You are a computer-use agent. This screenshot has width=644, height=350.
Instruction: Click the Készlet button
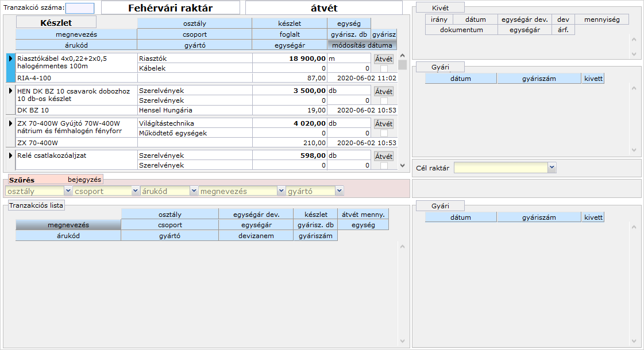(56, 22)
